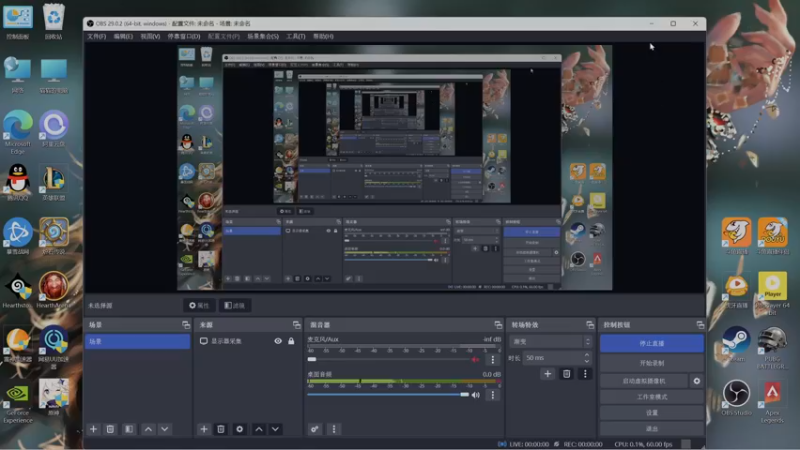Open the 工具(T) menu
Viewport: 800px width, 450px height.
click(295, 36)
